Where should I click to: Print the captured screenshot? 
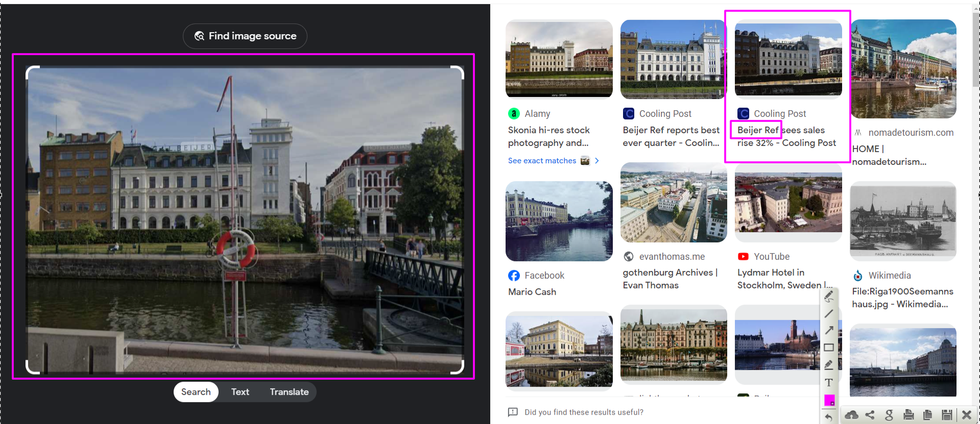pyautogui.click(x=909, y=415)
